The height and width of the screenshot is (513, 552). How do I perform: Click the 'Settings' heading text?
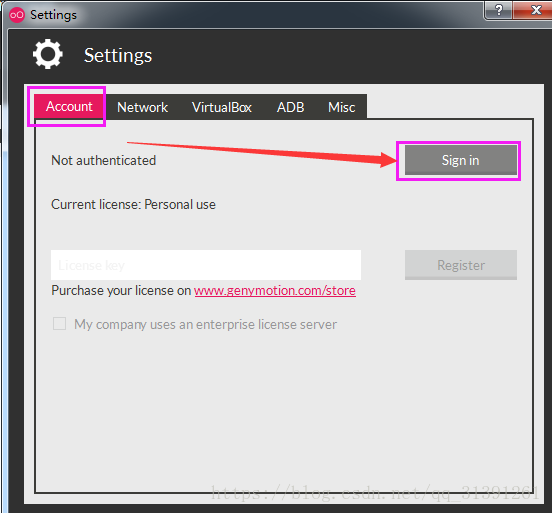tap(118, 56)
